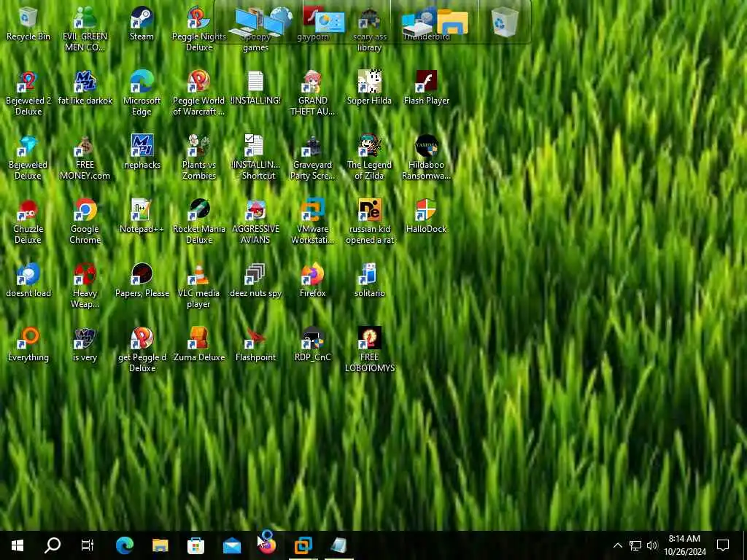
Task: Launch Steam from the desktop
Action: pyautogui.click(x=142, y=24)
